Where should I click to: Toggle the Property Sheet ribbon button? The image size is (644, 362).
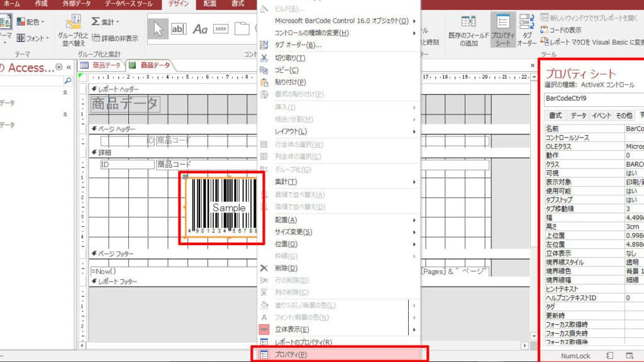click(x=502, y=31)
